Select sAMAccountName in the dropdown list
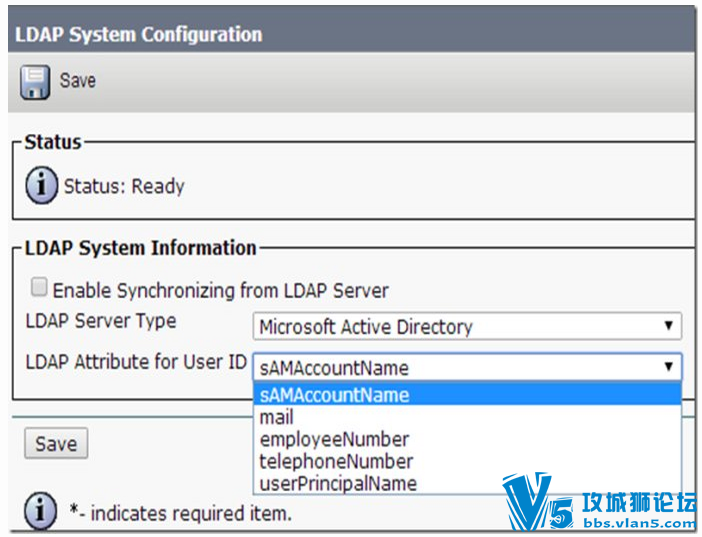702x537 pixels. point(467,395)
